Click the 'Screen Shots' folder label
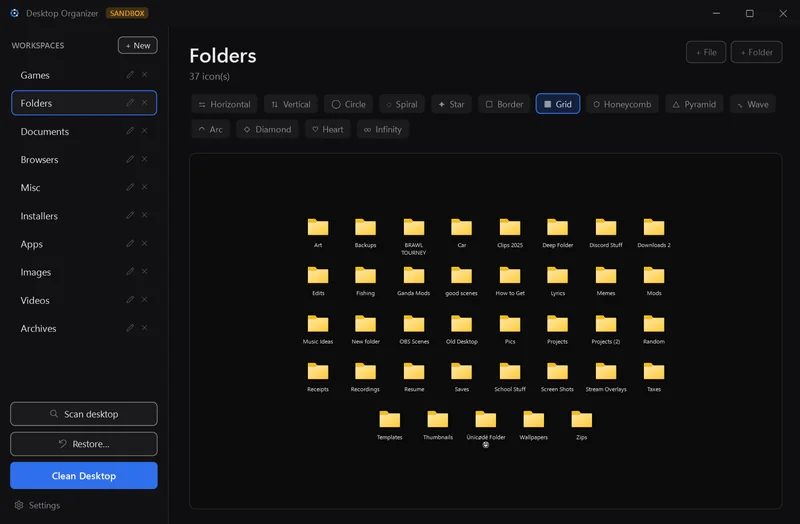 [x=557, y=389]
